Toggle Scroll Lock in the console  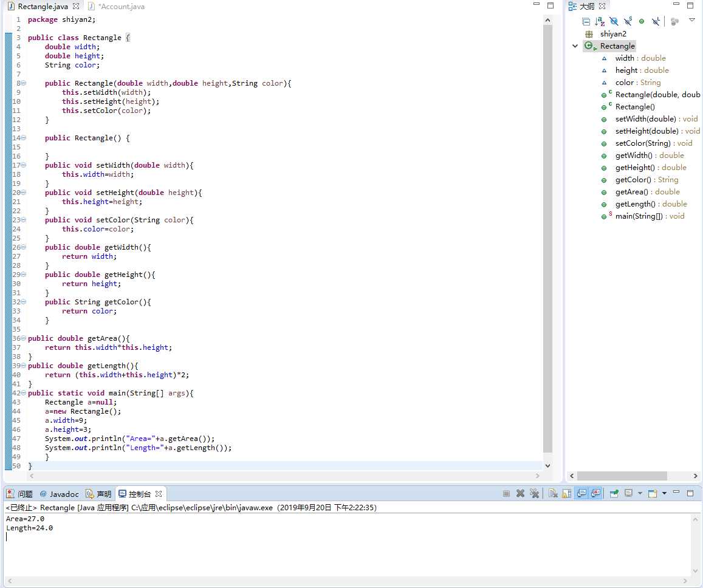click(x=567, y=493)
